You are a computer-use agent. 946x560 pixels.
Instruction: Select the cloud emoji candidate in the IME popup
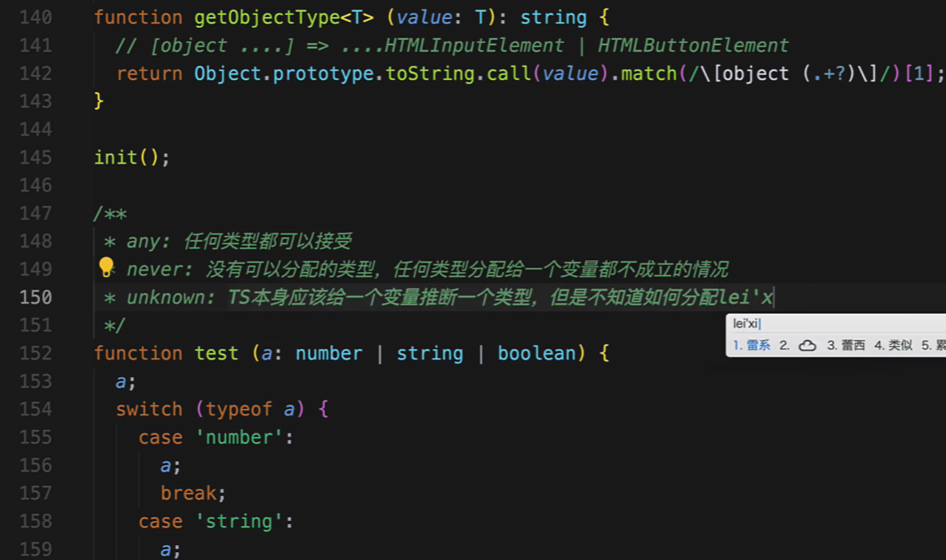pos(807,344)
